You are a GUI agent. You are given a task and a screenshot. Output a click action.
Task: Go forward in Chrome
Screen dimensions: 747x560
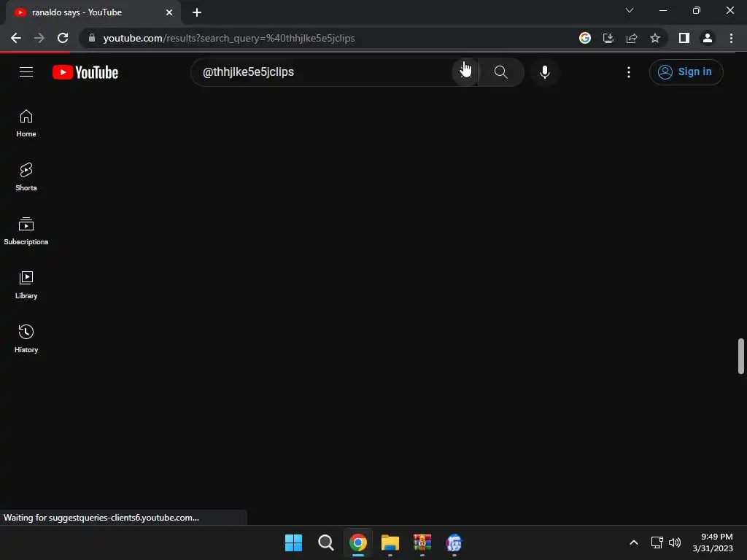pos(39,38)
